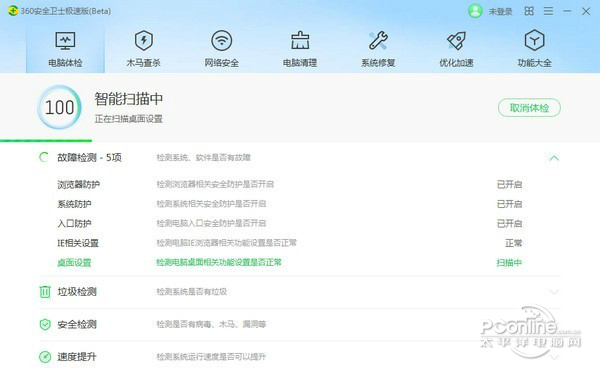Switch to 木马查杀 tab
Image resolution: width=600 pixels, height=378 pixels.
(143, 49)
